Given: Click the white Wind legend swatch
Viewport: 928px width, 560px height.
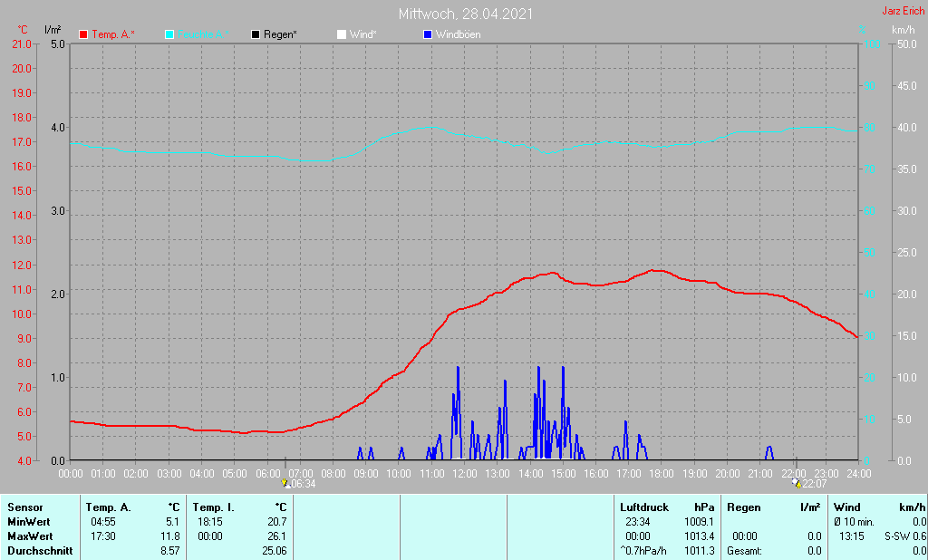Looking at the screenshot, I should click(342, 35).
